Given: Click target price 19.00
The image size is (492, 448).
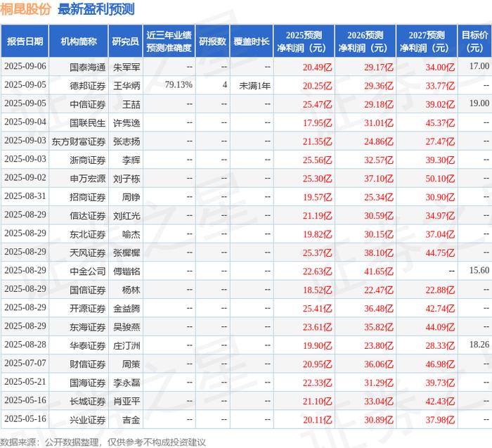Looking at the screenshot, I should 479,103.
